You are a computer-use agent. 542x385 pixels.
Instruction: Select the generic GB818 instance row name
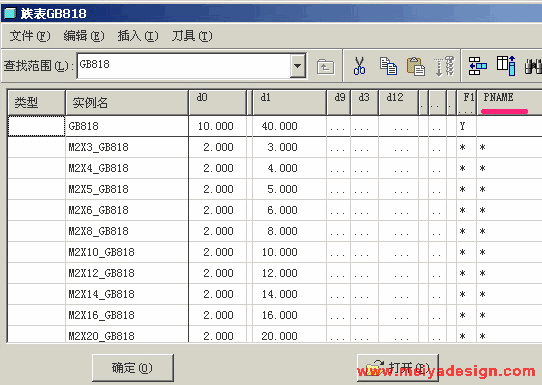pos(83,126)
